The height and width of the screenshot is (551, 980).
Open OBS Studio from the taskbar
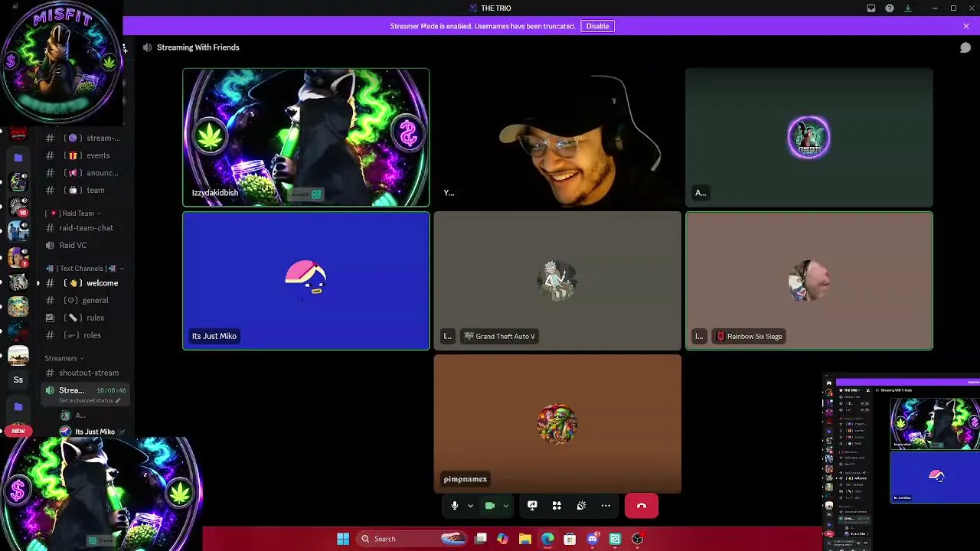pyautogui.click(x=637, y=539)
